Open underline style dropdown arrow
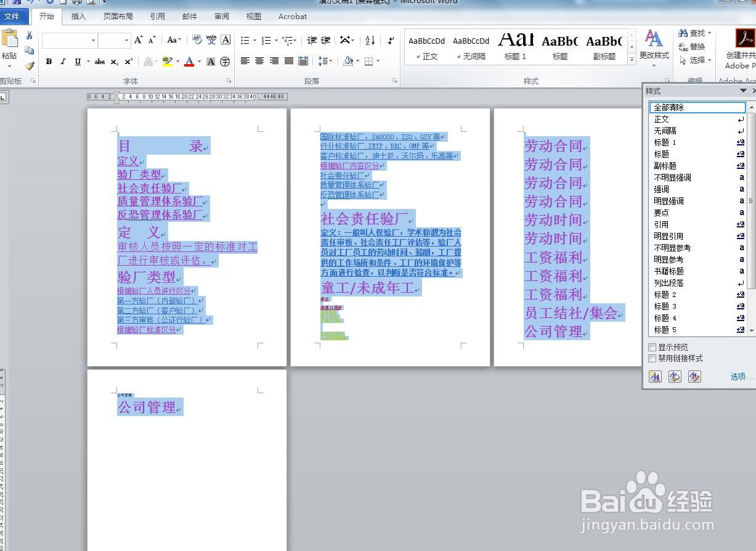756x551 pixels. [88, 62]
